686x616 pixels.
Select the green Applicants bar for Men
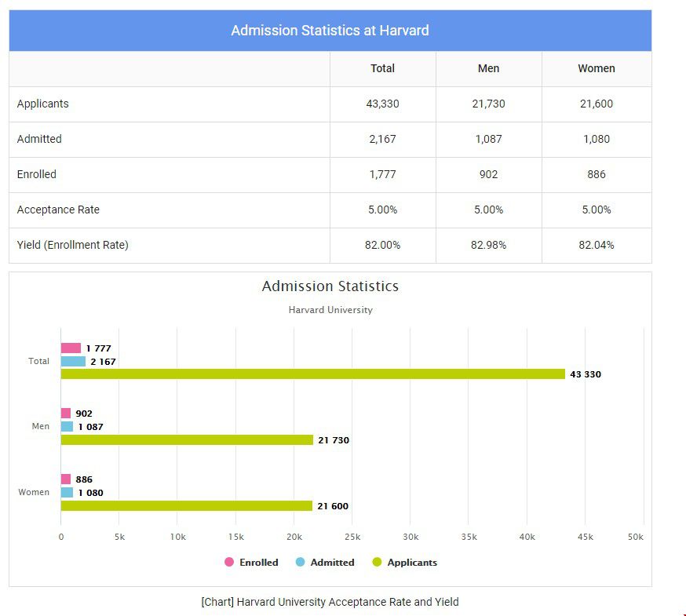click(187, 439)
